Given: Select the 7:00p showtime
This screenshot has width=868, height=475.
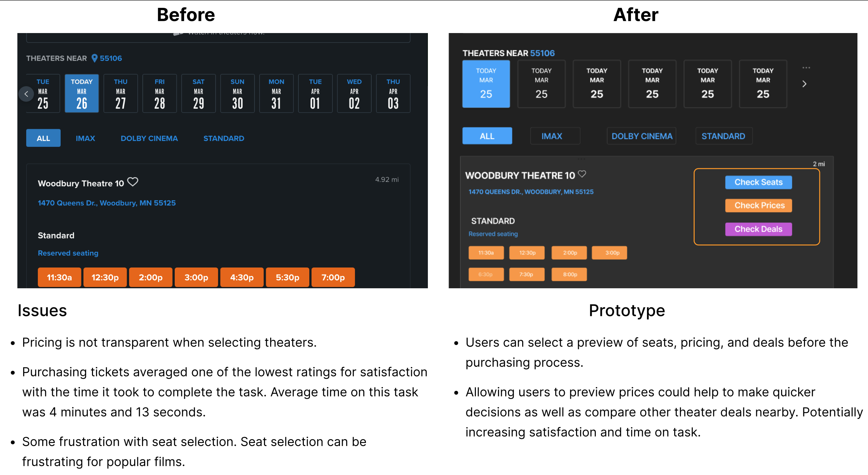Looking at the screenshot, I should click(333, 277).
